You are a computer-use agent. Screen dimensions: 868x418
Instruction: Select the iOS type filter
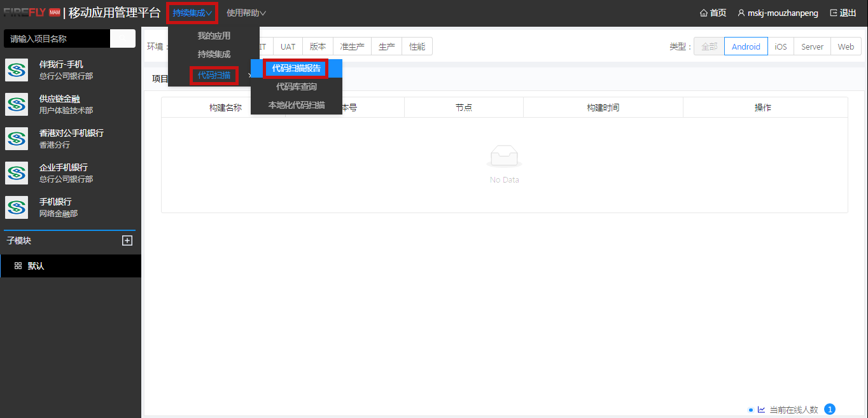pos(781,46)
